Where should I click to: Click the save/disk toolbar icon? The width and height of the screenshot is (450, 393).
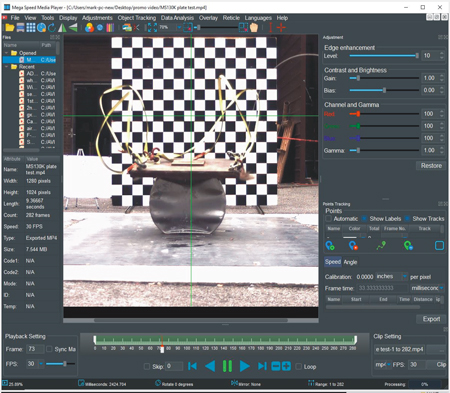pyautogui.click(x=20, y=28)
